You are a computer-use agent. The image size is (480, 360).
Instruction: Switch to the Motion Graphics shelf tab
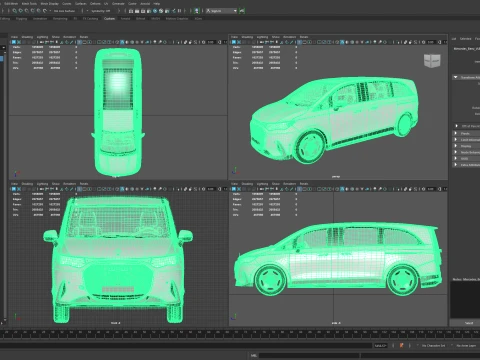pyautogui.click(x=177, y=18)
